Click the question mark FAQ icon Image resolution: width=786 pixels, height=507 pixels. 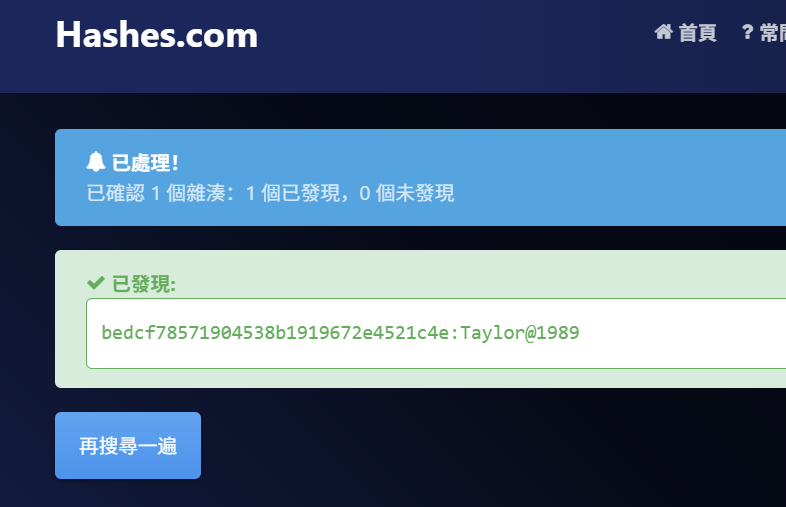click(747, 32)
